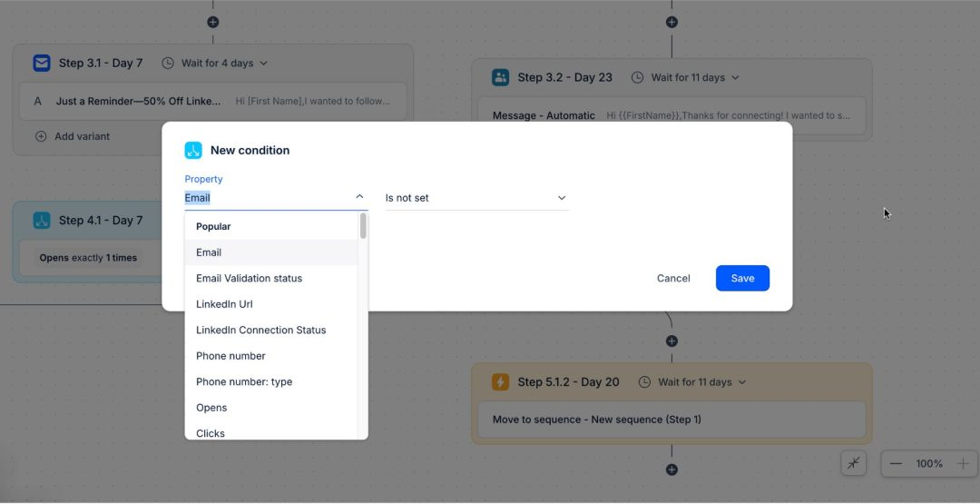Save the new condition
980x504 pixels.
pos(742,278)
